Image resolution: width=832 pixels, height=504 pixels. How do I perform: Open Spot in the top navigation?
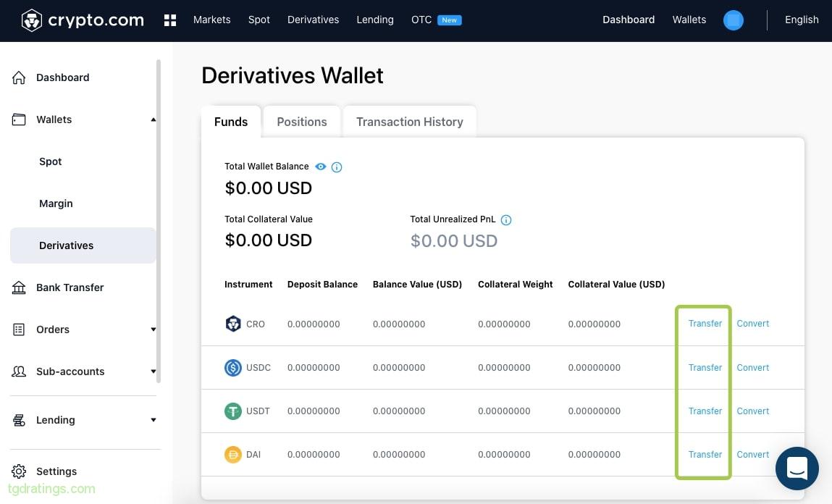point(259,20)
